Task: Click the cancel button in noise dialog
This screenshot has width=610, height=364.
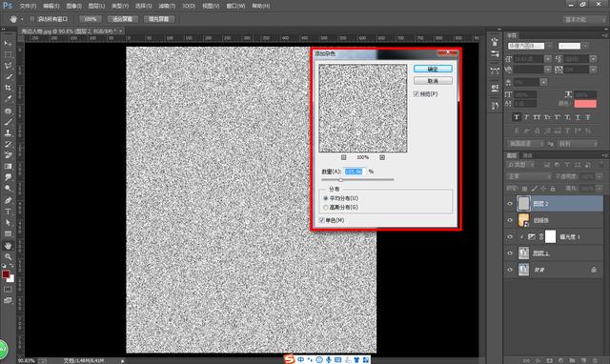Action: tap(433, 81)
